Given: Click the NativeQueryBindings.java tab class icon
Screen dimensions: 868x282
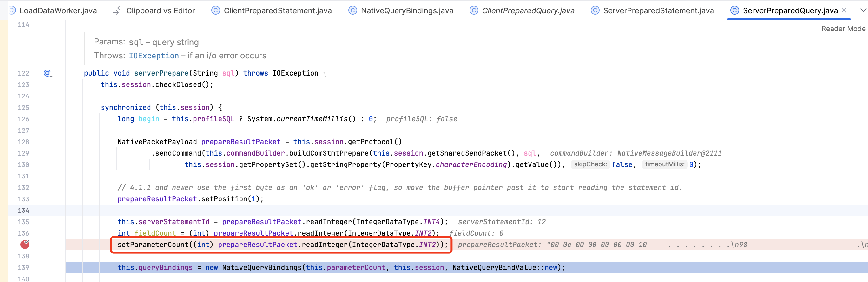Looking at the screenshot, I should click(x=352, y=10).
